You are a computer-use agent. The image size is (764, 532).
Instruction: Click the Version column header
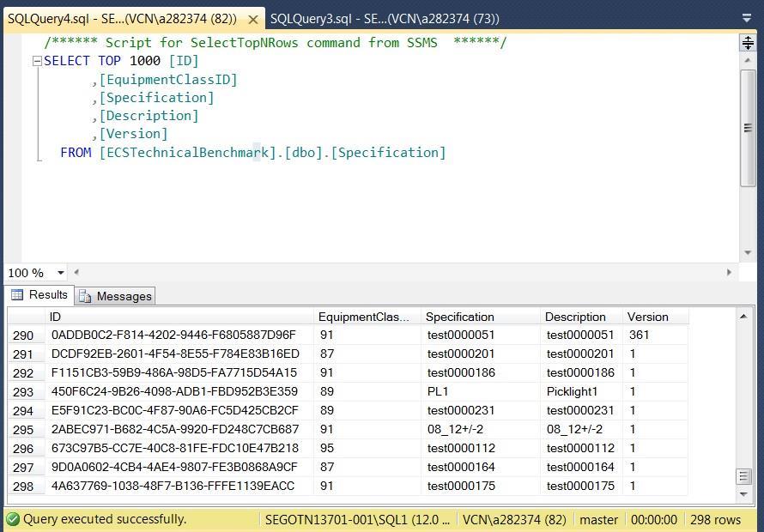[x=656, y=317]
